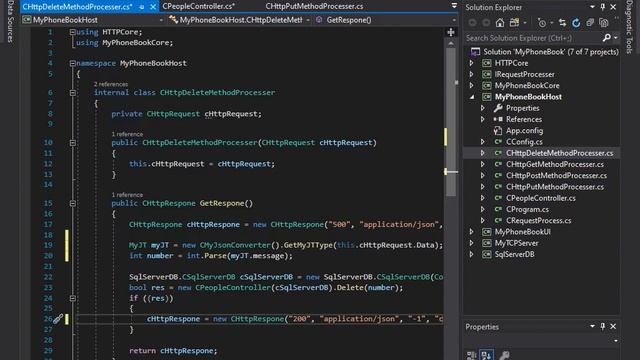Switch Properties to Categorized view

471,355
